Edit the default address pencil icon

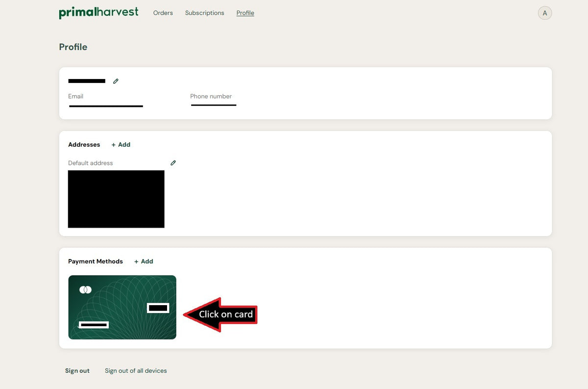pyautogui.click(x=173, y=163)
